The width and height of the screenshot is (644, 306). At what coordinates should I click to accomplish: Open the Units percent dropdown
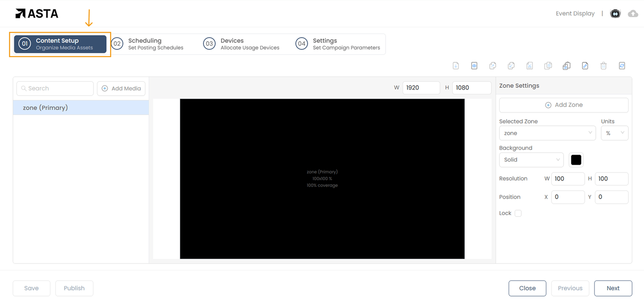pyautogui.click(x=614, y=133)
